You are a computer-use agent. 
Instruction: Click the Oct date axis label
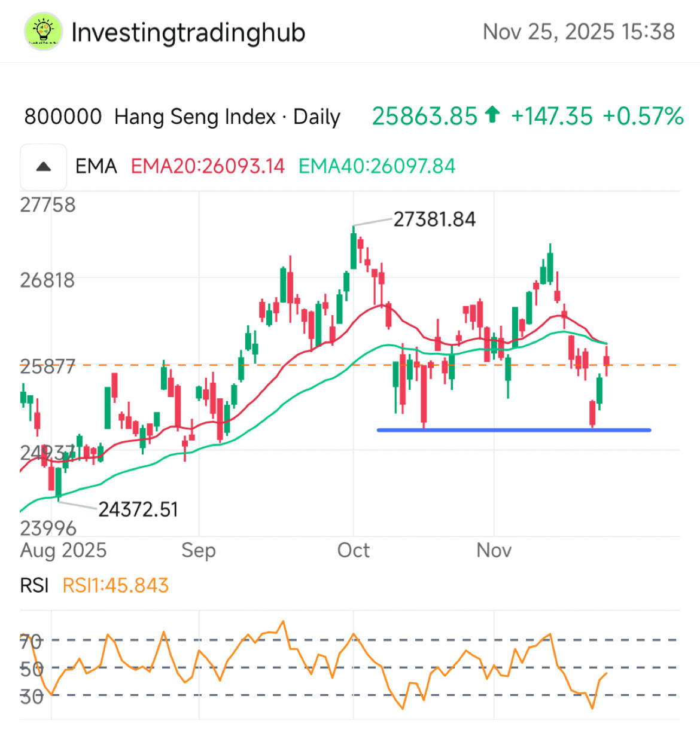click(354, 550)
